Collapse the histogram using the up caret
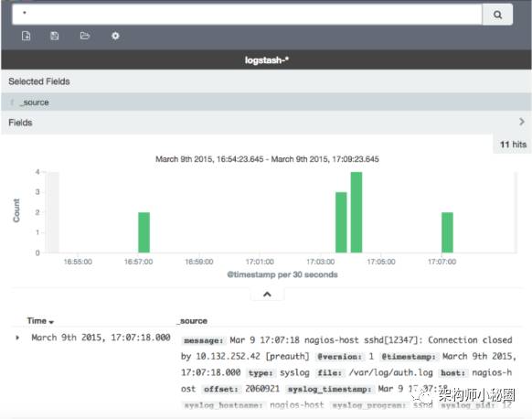532x419 pixels. 267,295
